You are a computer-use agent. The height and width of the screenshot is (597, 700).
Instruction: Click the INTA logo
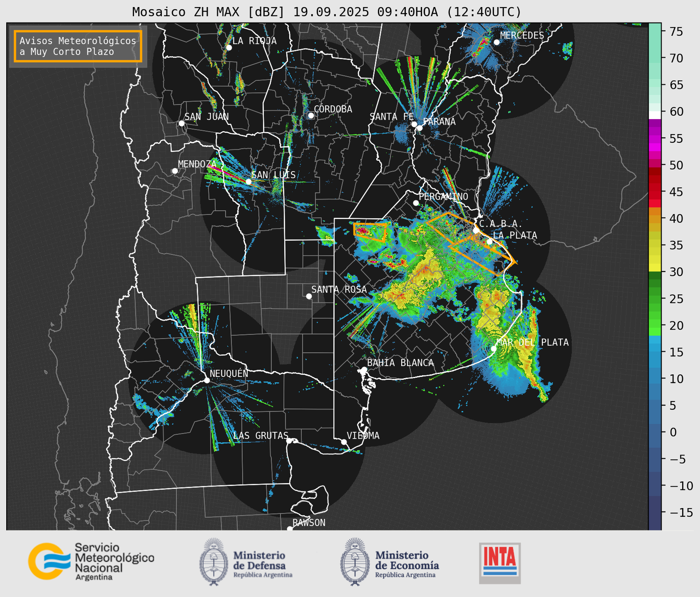click(x=500, y=563)
